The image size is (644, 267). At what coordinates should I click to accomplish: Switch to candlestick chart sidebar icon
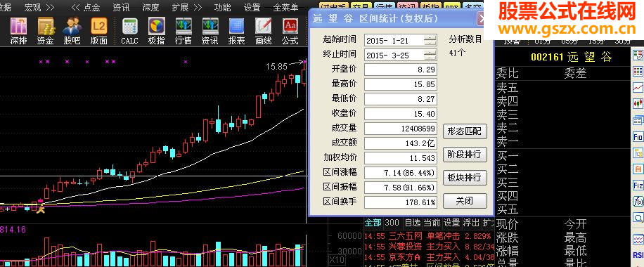(x=638, y=103)
